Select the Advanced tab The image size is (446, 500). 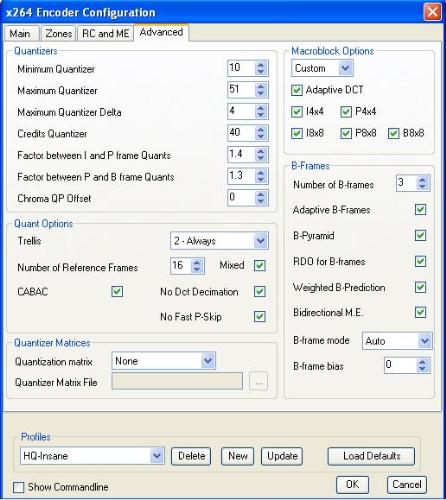(161, 32)
